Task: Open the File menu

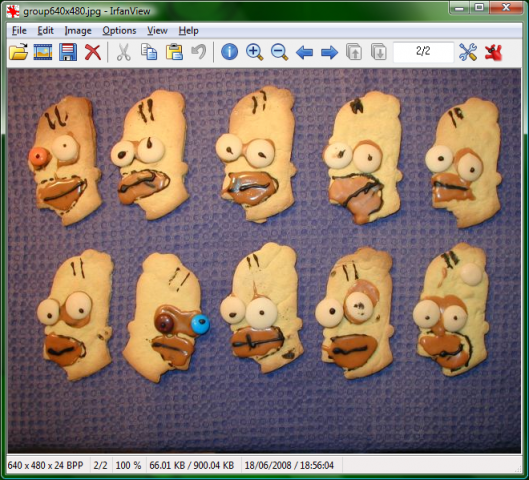Action: pyautogui.click(x=19, y=31)
